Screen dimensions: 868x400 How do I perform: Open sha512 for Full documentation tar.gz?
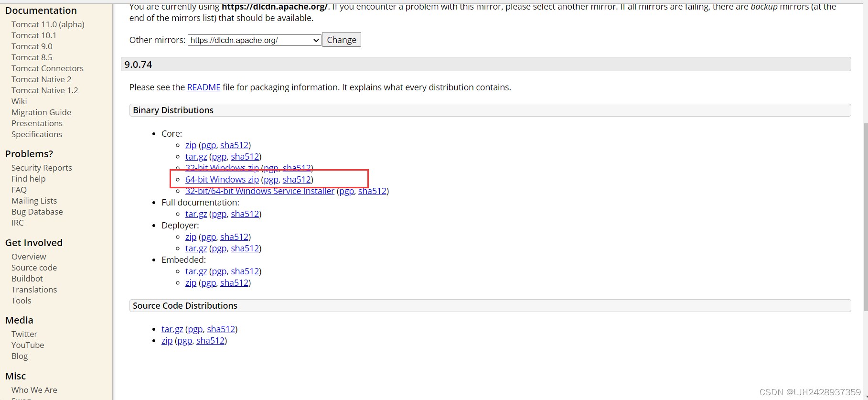245,214
